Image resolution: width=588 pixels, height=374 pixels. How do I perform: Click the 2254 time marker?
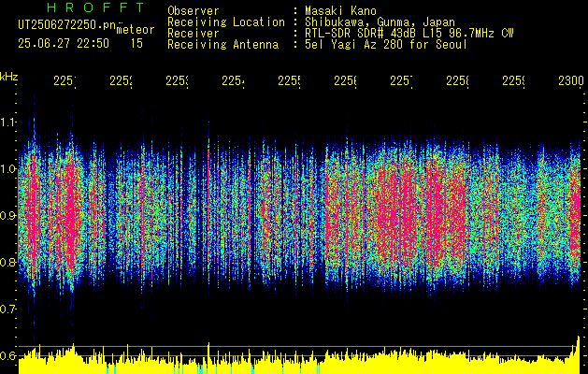(x=234, y=80)
